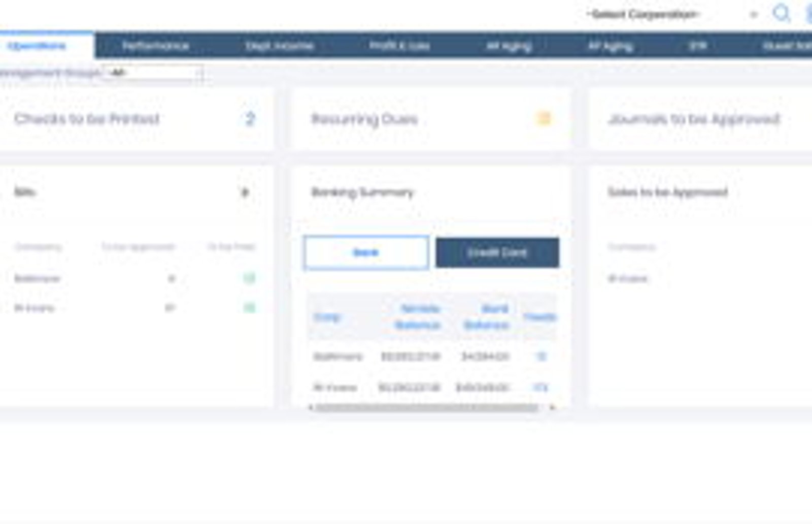Image resolution: width=812 pixels, height=524 pixels.
Task: Select the Credit Card button
Action: coord(497,252)
